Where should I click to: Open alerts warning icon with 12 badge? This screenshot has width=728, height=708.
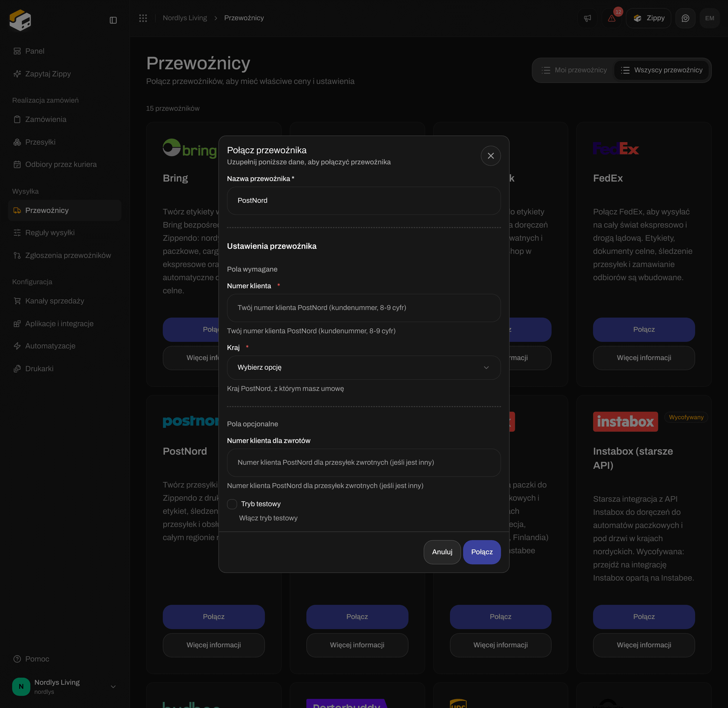pyautogui.click(x=612, y=18)
